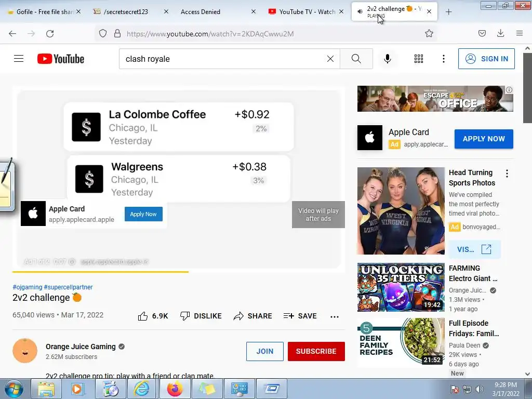Open the YouTube guide hamburger menu
This screenshot has height=399, width=532.
pyautogui.click(x=19, y=59)
